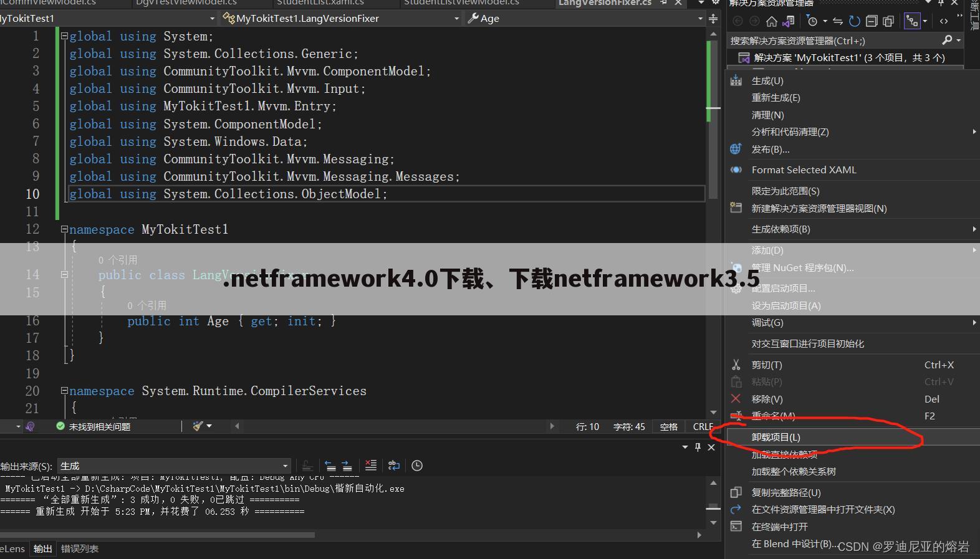Click the search magnifier in Solution Explorer

click(x=947, y=40)
